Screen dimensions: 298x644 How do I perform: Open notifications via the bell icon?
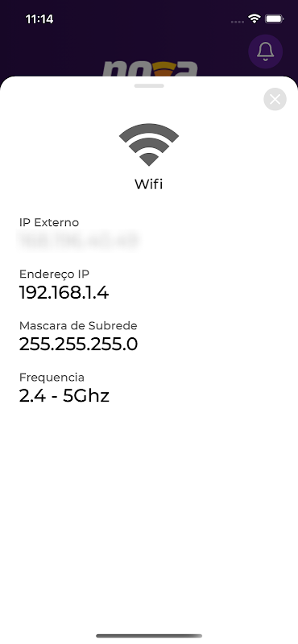(265, 52)
